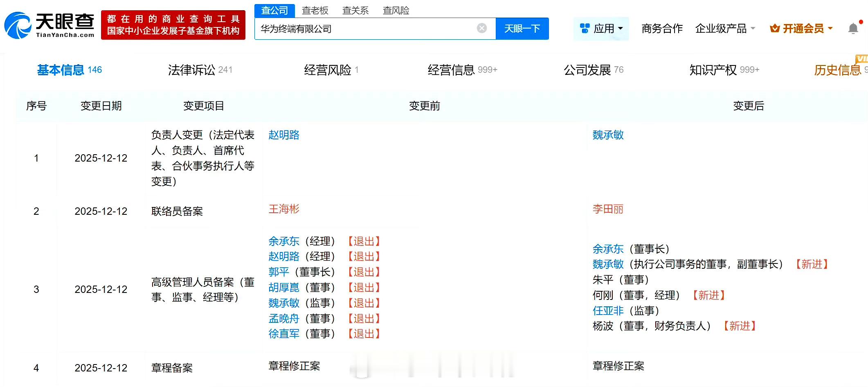Click the 应用 grid icon
Viewport: 868px width, 387px height.
[585, 28]
